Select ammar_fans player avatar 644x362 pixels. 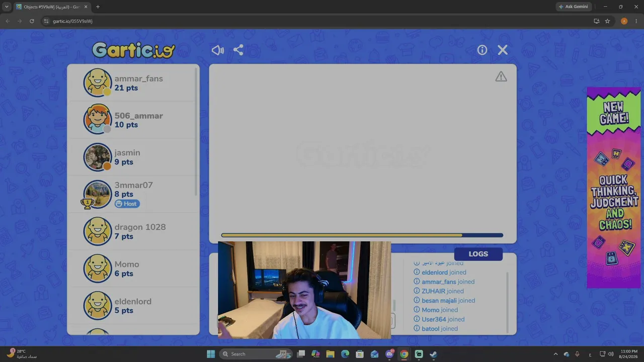[97, 83]
